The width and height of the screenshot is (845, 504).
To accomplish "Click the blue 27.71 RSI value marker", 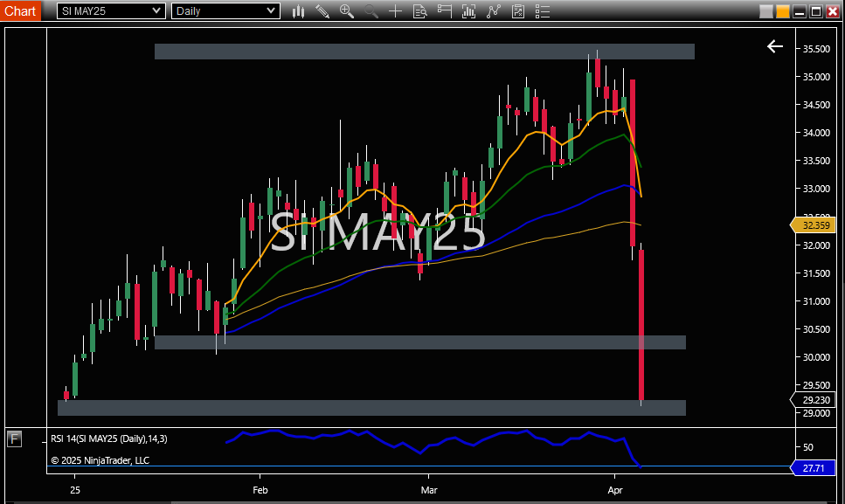I will pyautogui.click(x=813, y=468).
